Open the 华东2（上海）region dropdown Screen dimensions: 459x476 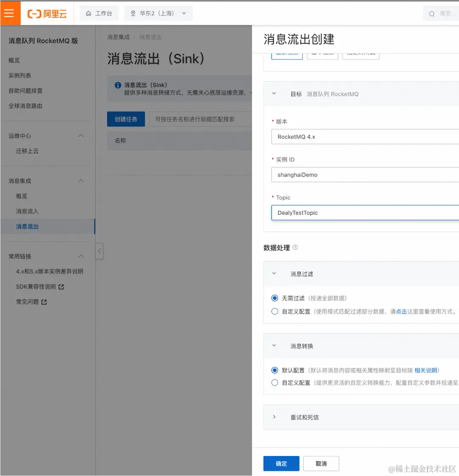click(x=184, y=13)
